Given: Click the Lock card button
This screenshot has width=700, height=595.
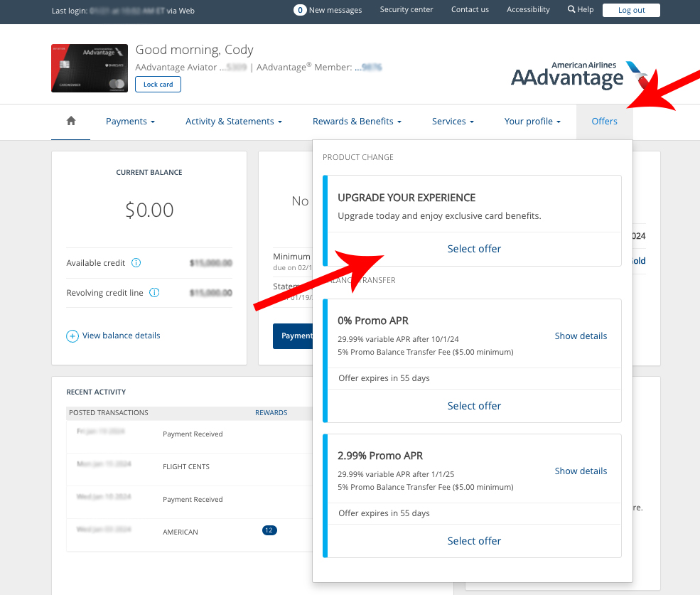Looking at the screenshot, I should pyautogui.click(x=158, y=85).
